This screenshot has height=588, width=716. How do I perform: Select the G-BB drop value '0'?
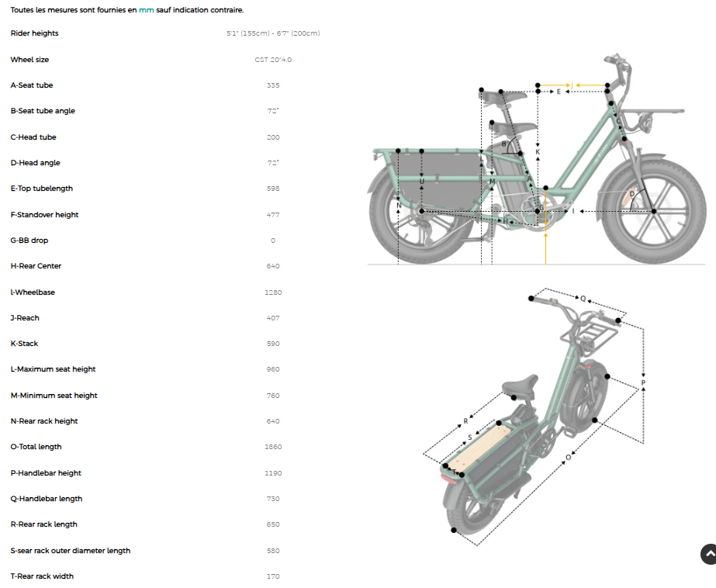[272, 240]
